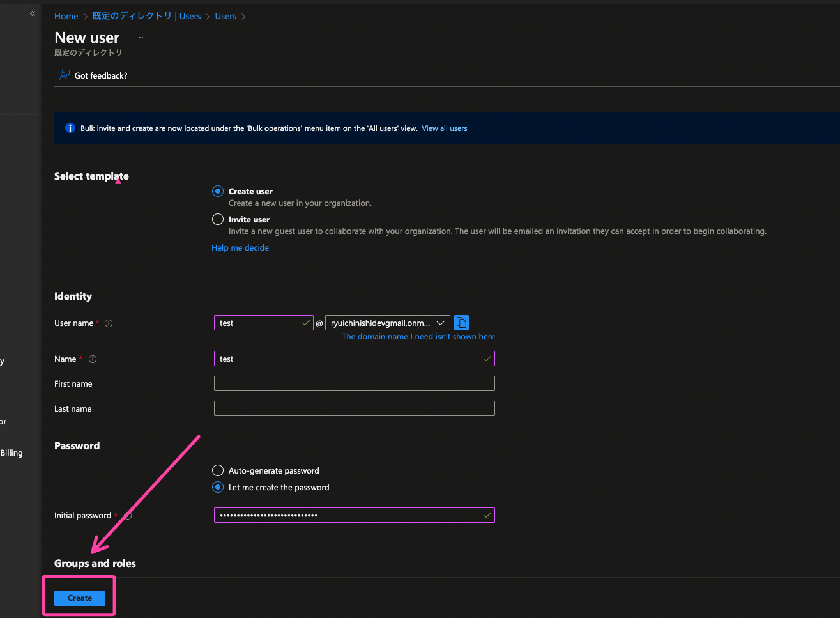The height and width of the screenshot is (618, 840).
Task: Click inside the First name field
Action: [354, 383]
